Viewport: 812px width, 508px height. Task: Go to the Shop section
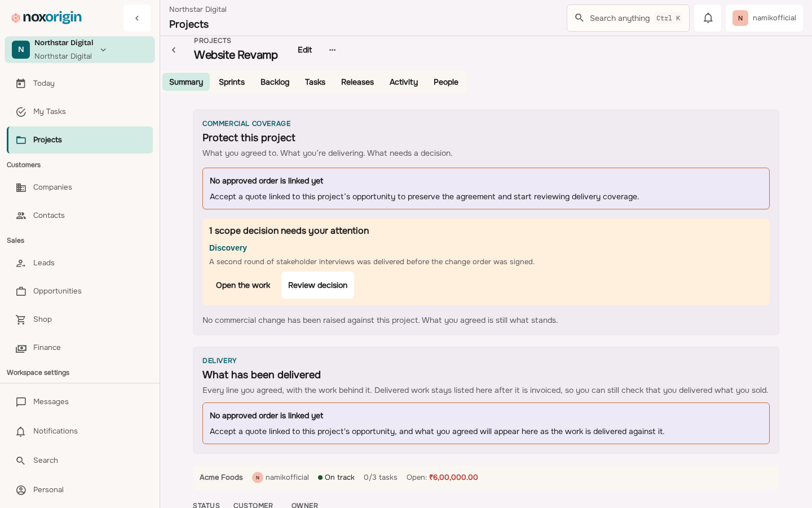[80, 319]
